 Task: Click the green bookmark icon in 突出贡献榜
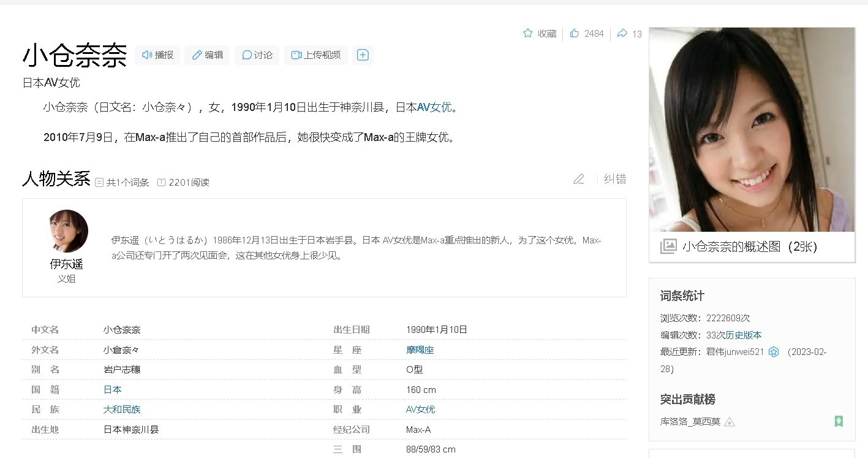839,421
